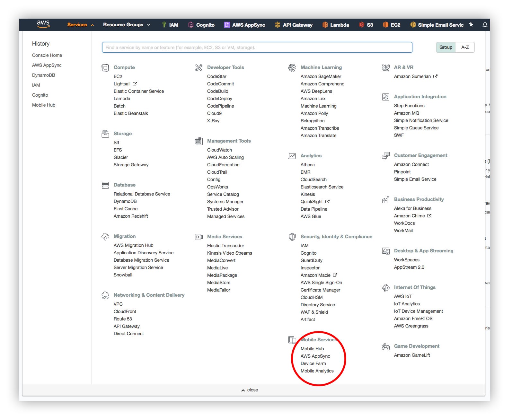
Task: Switch service list to Group view
Action: [x=446, y=47]
